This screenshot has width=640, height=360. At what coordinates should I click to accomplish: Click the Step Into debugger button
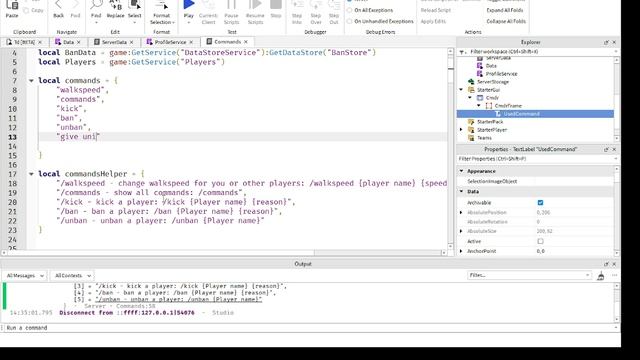297,12
